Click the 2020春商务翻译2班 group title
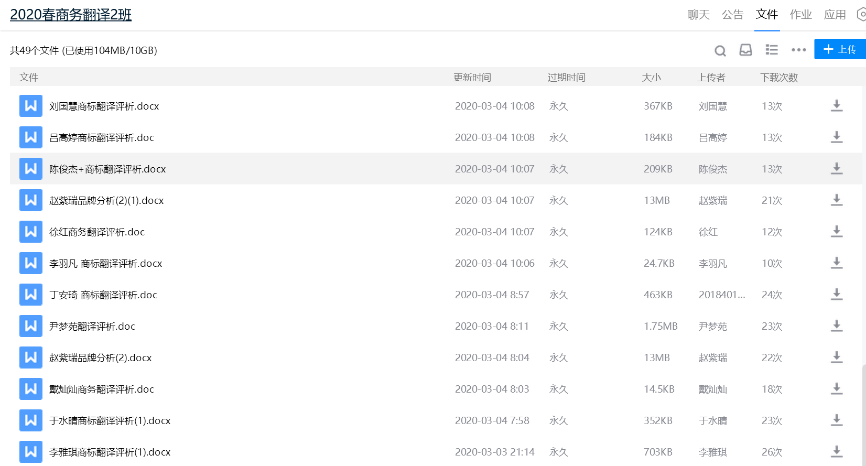This screenshot has width=866, height=466. coord(70,15)
